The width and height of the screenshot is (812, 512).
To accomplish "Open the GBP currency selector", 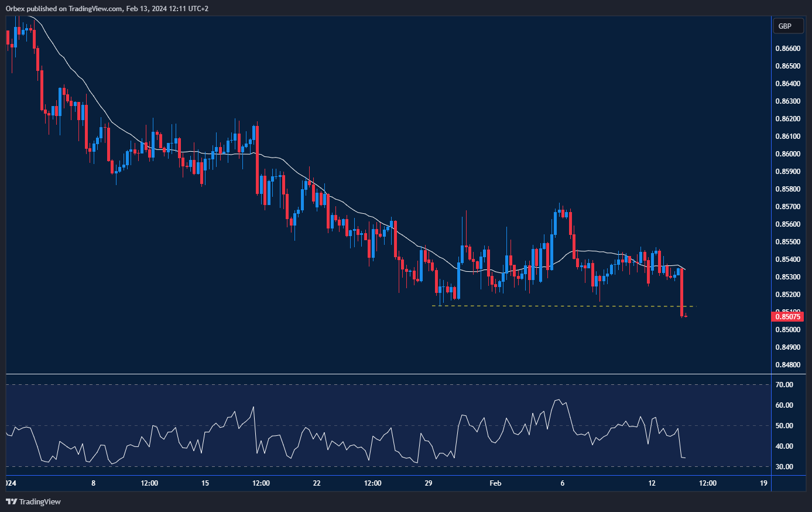I will point(788,26).
